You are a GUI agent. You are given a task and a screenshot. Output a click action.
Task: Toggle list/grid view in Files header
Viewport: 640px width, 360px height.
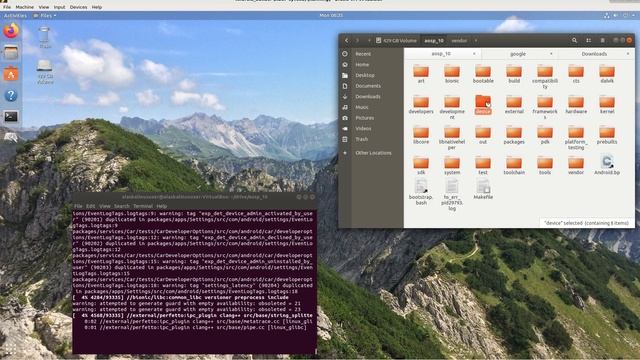click(589, 40)
